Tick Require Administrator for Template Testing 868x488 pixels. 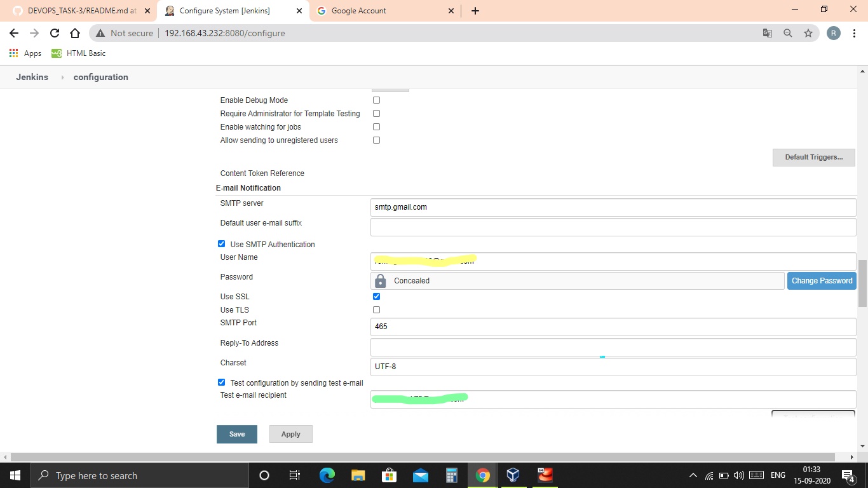point(376,114)
